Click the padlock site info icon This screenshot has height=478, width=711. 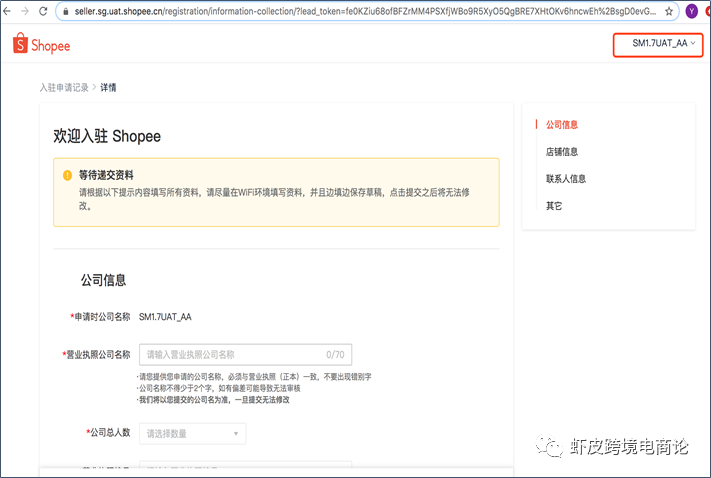tap(66, 12)
